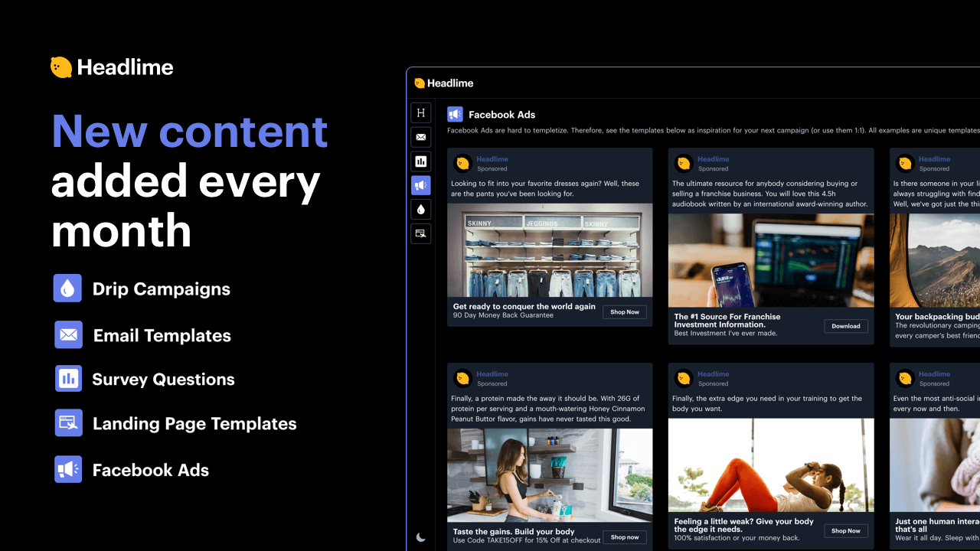
Task: Click the Headlime logo in app window header
Action: point(444,83)
